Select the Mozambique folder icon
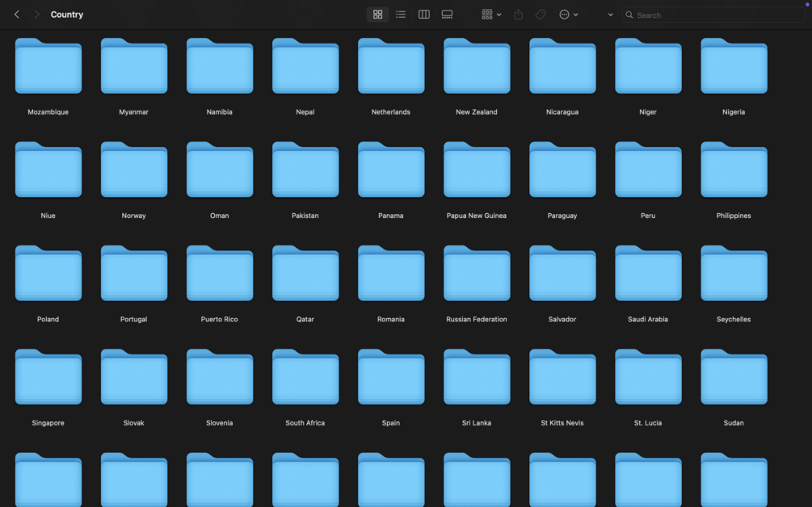The height and width of the screenshot is (507, 812). click(x=48, y=65)
